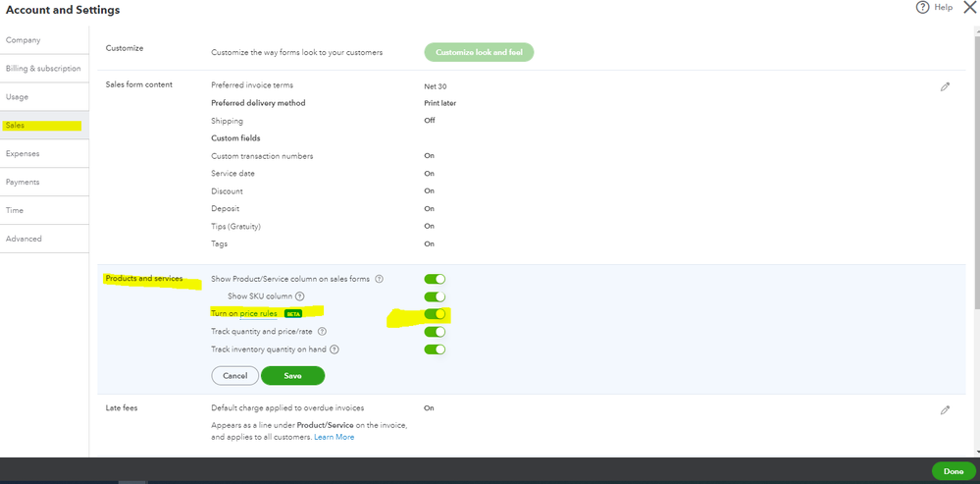Screen dimensions: 980x484
Task: Open the Billing & subscription tab
Action: tap(44, 69)
